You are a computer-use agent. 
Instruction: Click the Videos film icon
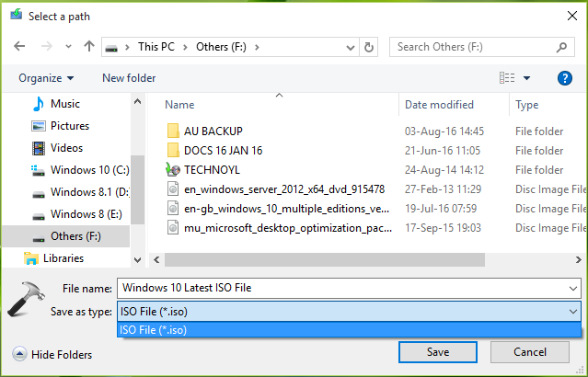pos(39,148)
